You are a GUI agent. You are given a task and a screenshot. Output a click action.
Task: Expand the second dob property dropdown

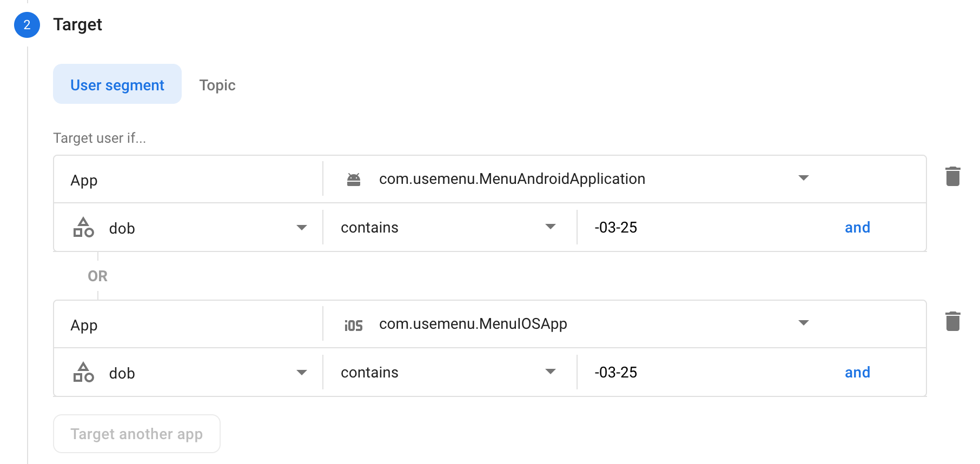(302, 372)
